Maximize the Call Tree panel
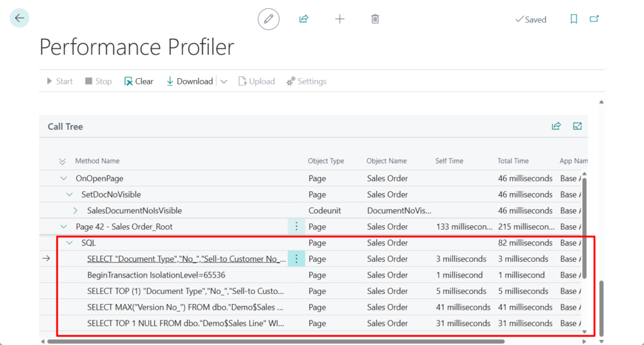The image size is (644, 345). pyautogui.click(x=577, y=126)
